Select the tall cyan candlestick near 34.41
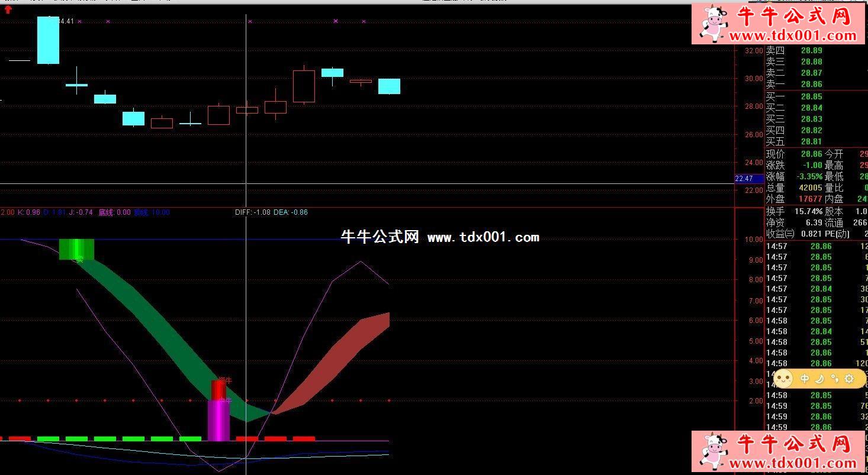868x475 pixels. pyautogui.click(x=48, y=40)
